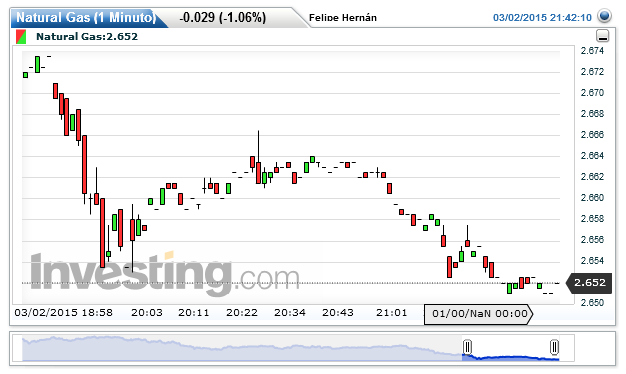This screenshot has height=374, width=626.
Task: Click the 2.674 price axis label
Action: click(x=592, y=51)
